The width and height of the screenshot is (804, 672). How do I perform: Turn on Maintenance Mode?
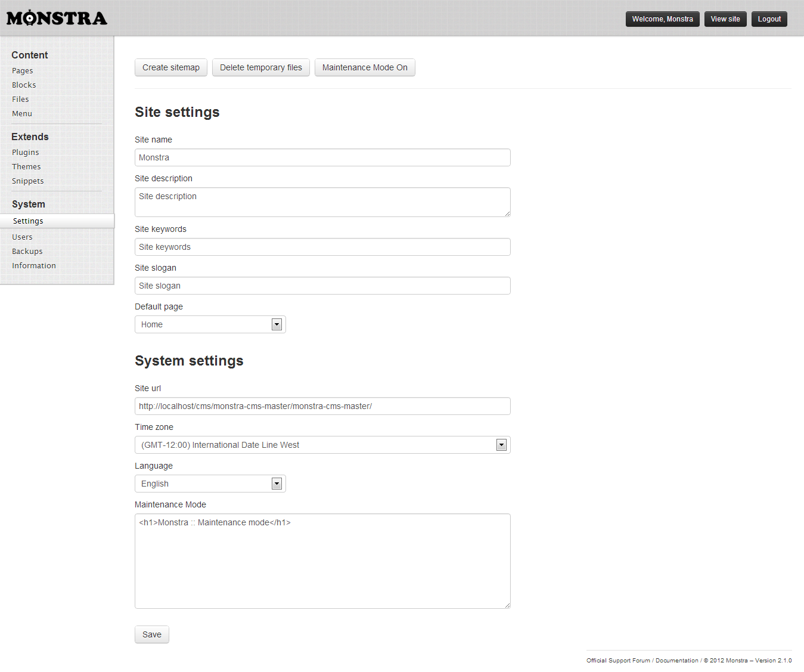click(x=365, y=67)
